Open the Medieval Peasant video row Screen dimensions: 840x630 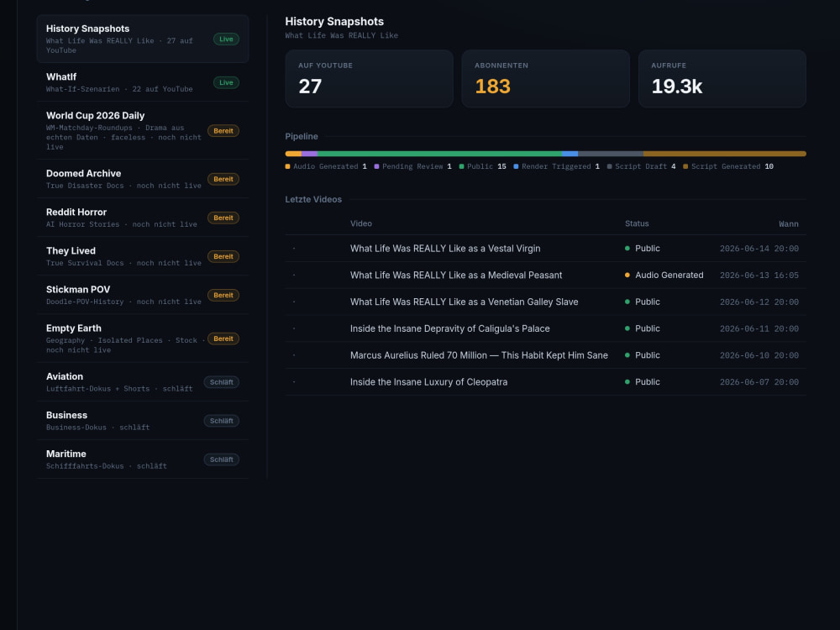[545, 276]
